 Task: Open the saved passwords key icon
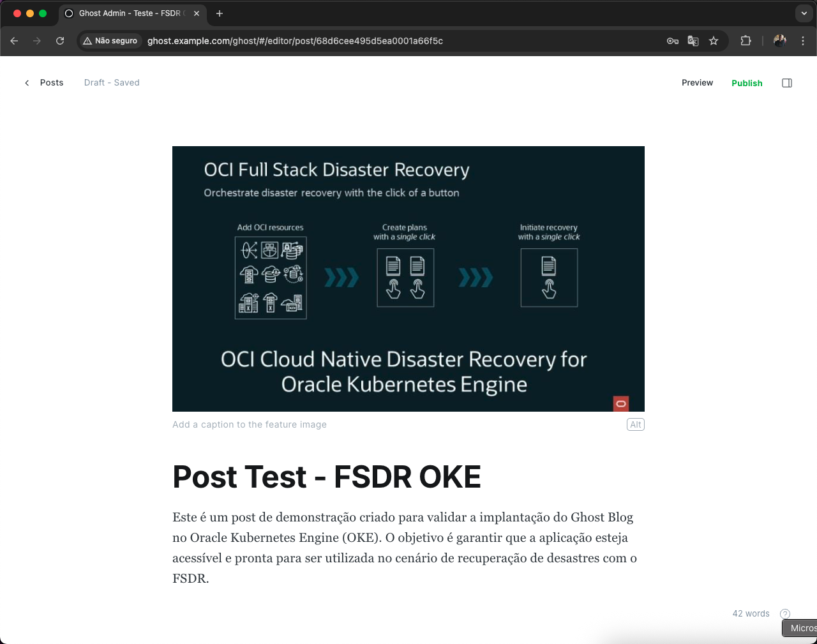[673, 41]
